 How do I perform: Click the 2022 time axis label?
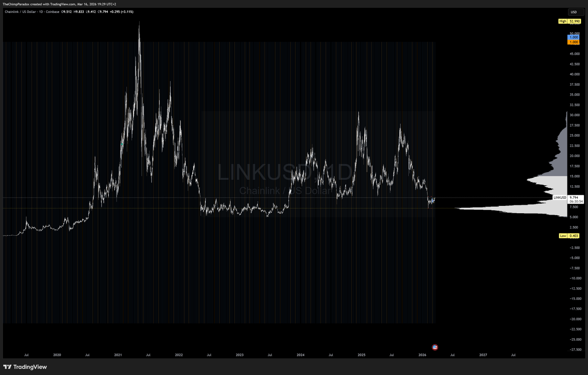click(x=178, y=354)
